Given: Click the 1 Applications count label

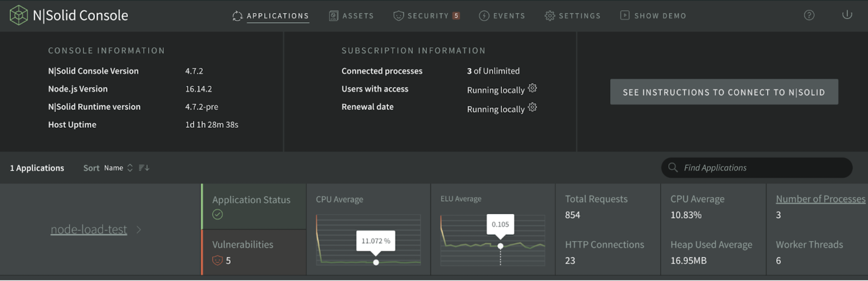Looking at the screenshot, I should coord(37,168).
